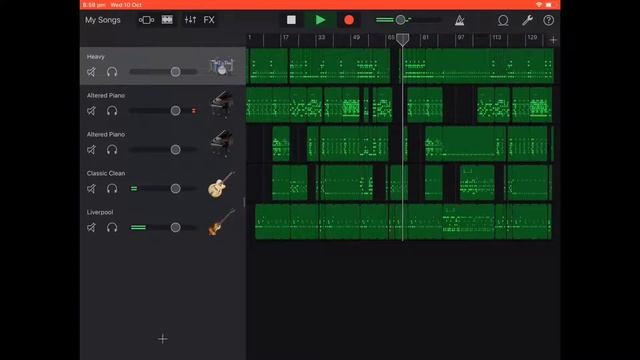Adjust first Altered Piano volume slider
640x360 pixels.
(x=163, y=111)
